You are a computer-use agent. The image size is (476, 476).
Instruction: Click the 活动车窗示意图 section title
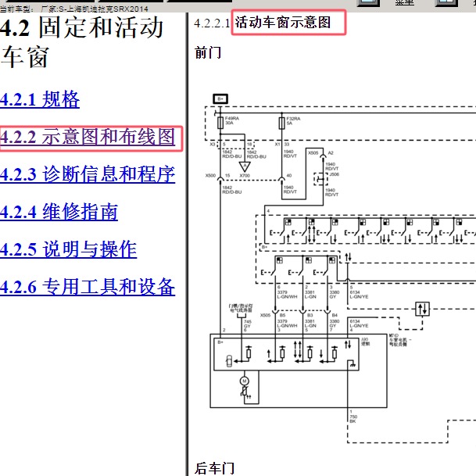click(x=282, y=23)
